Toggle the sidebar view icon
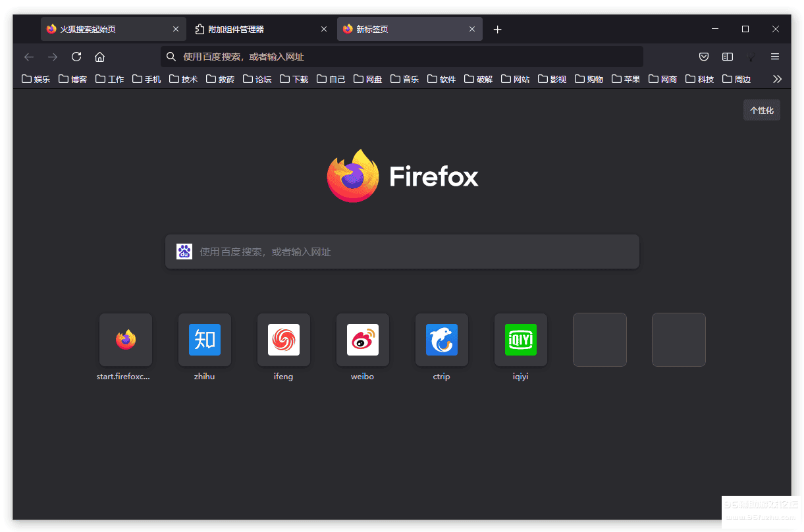The image size is (804, 532). (x=728, y=57)
